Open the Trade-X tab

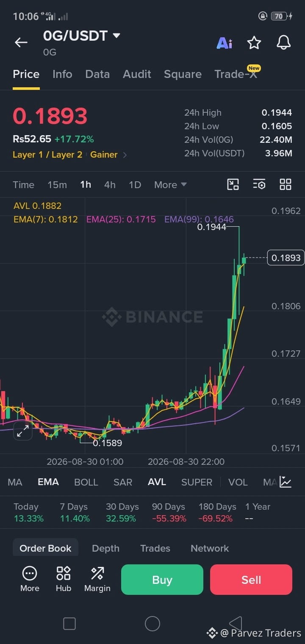236,74
